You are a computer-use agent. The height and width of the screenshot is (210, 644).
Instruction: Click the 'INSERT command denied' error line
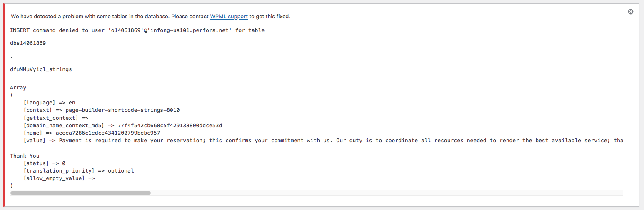137,30
